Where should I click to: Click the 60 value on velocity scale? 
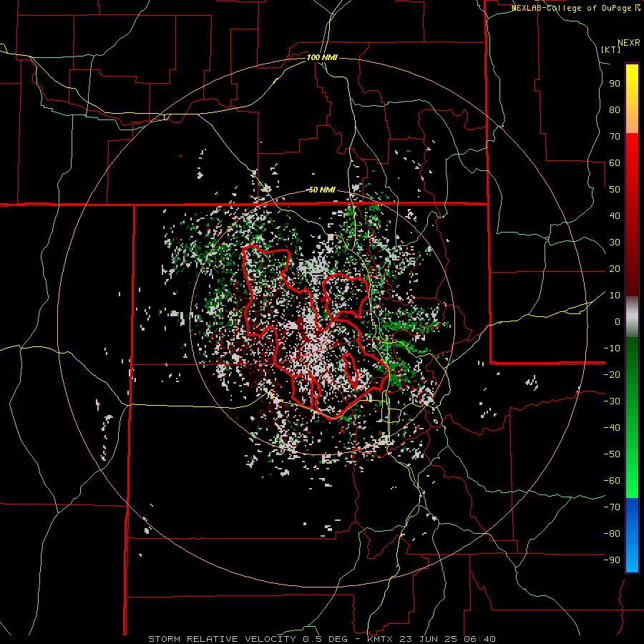615,163
